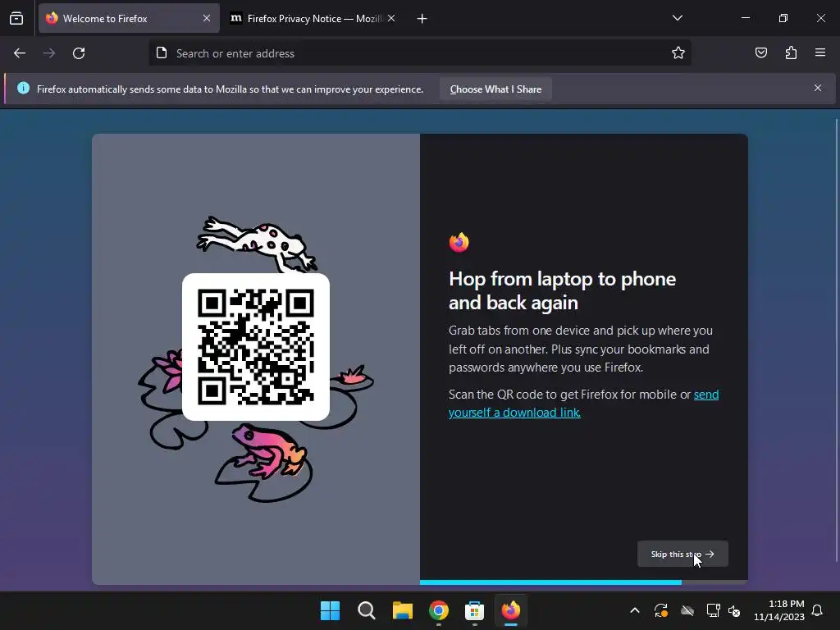
Task: Click the 'Hop from laptop to phone' heading
Action: (563, 291)
